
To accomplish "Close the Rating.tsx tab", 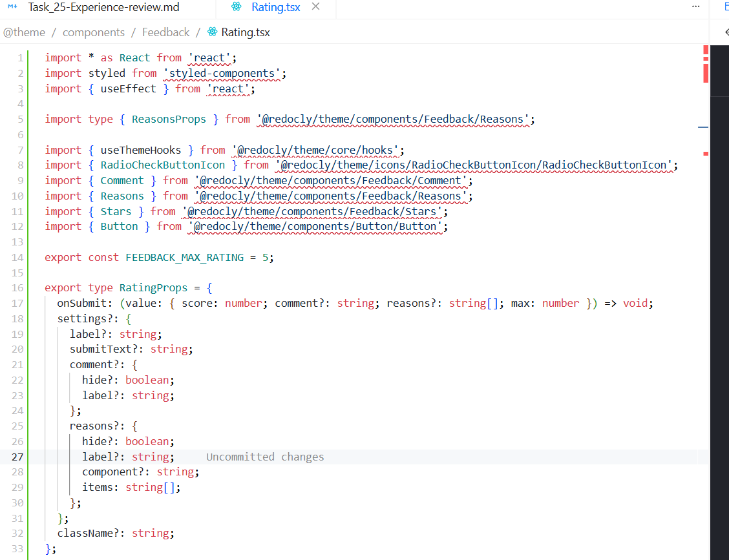I will [315, 7].
